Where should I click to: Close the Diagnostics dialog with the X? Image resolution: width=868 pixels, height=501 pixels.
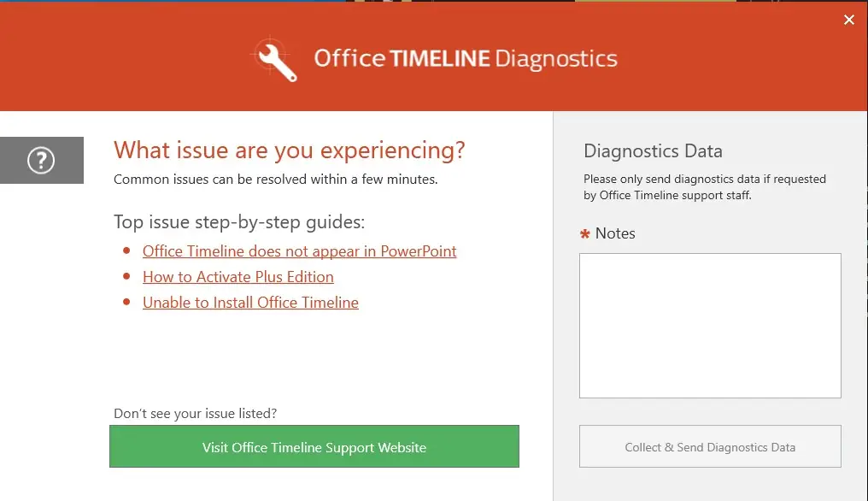point(848,20)
